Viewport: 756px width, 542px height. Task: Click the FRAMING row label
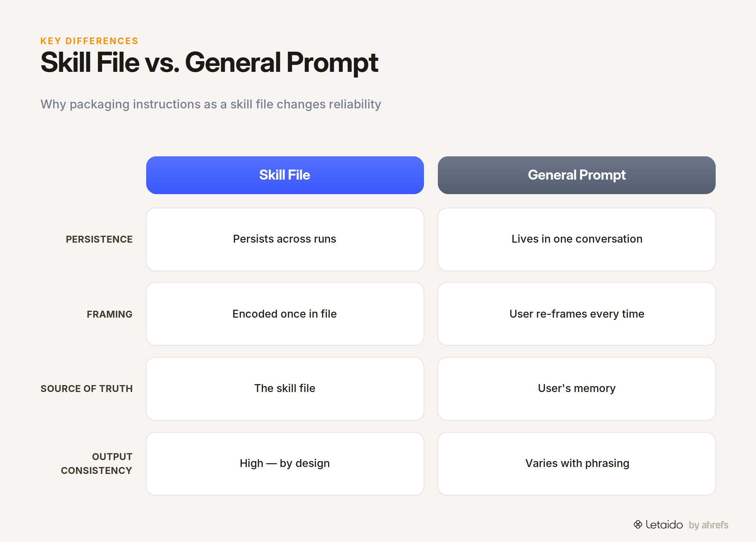click(109, 314)
